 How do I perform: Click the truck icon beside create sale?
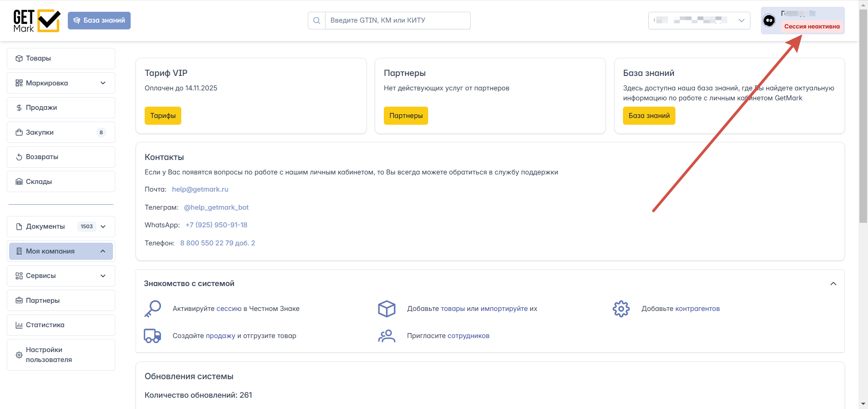point(152,336)
